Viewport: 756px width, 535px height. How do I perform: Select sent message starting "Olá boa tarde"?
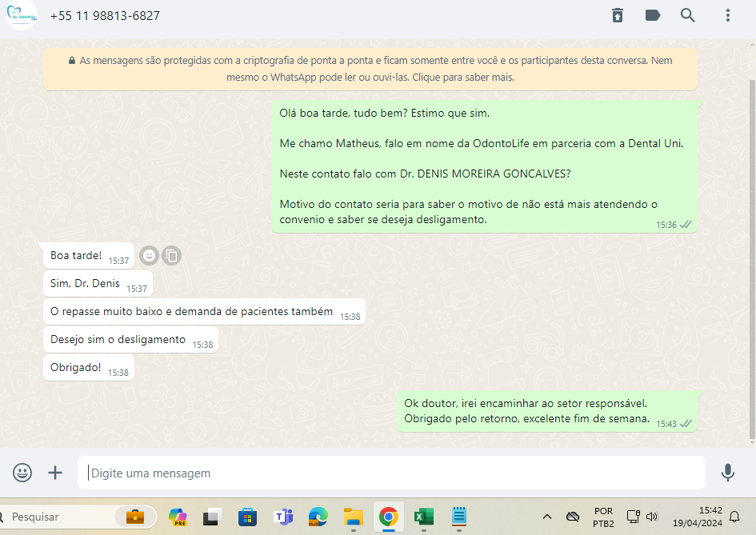(485, 166)
